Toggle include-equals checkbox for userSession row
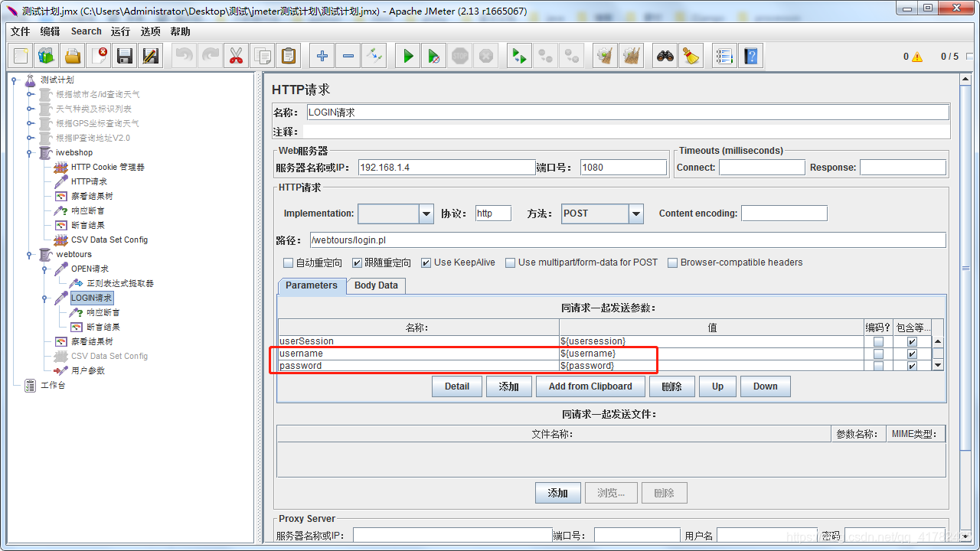The height and width of the screenshot is (551, 980). (x=912, y=342)
